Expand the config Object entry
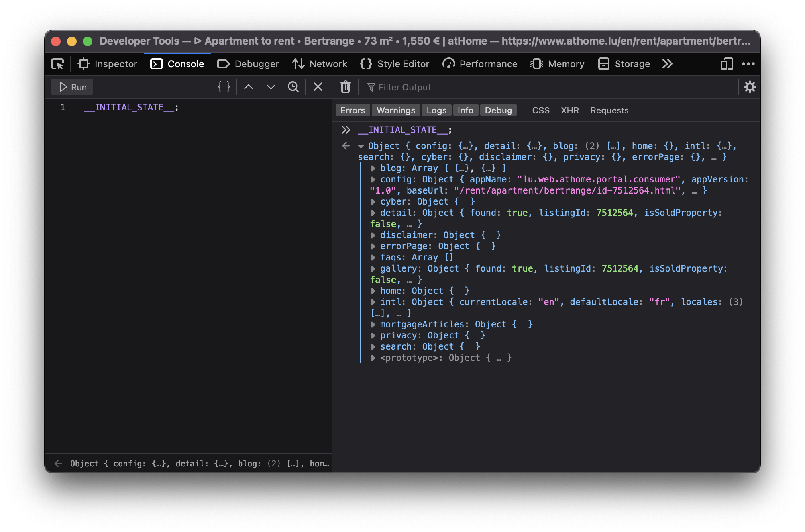This screenshot has width=805, height=532. (x=374, y=179)
